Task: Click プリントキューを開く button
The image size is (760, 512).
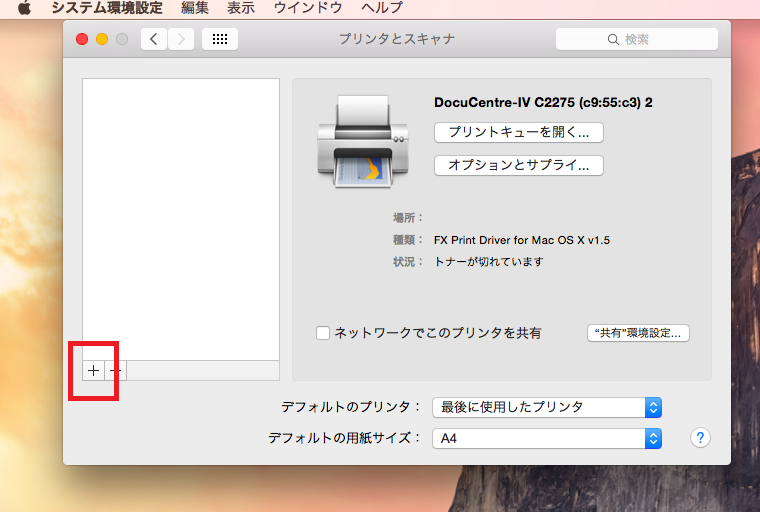Action: click(x=518, y=132)
